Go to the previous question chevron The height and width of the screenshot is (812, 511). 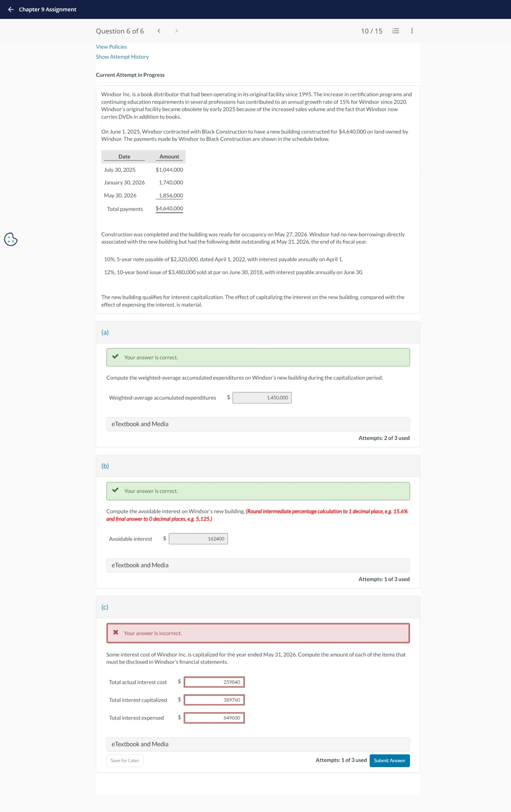pyautogui.click(x=159, y=31)
